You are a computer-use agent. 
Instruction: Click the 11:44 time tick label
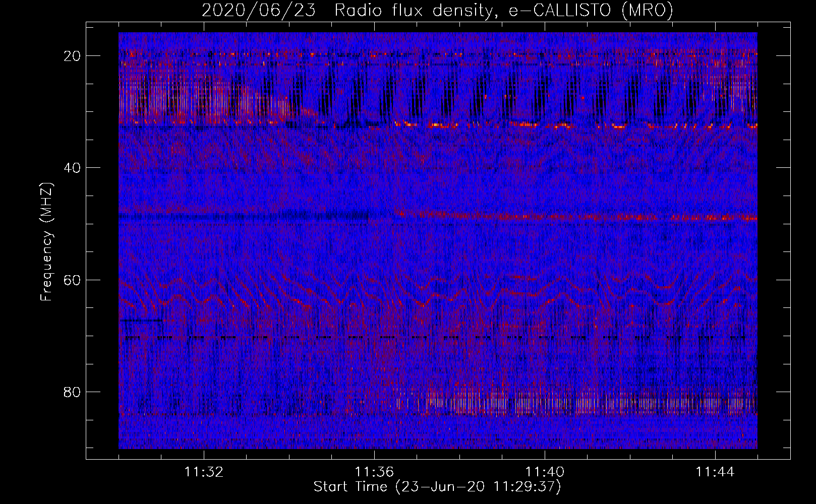pos(715,472)
